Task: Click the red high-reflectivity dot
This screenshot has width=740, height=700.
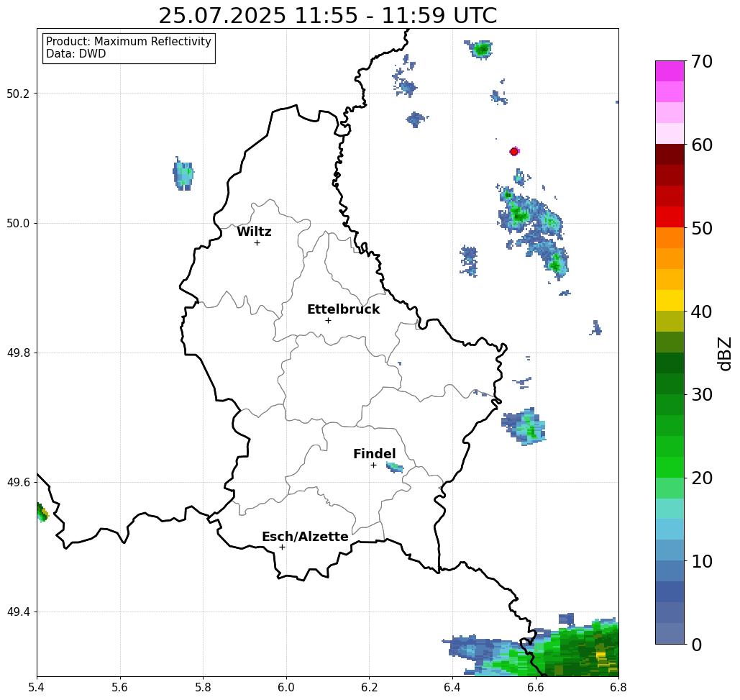Action: (514, 152)
